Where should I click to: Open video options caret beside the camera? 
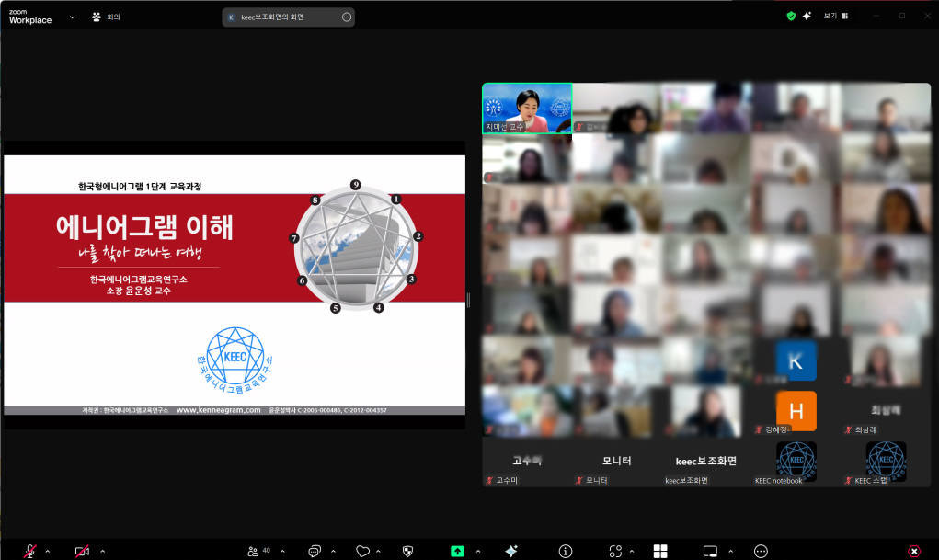pyautogui.click(x=102, y=551)
